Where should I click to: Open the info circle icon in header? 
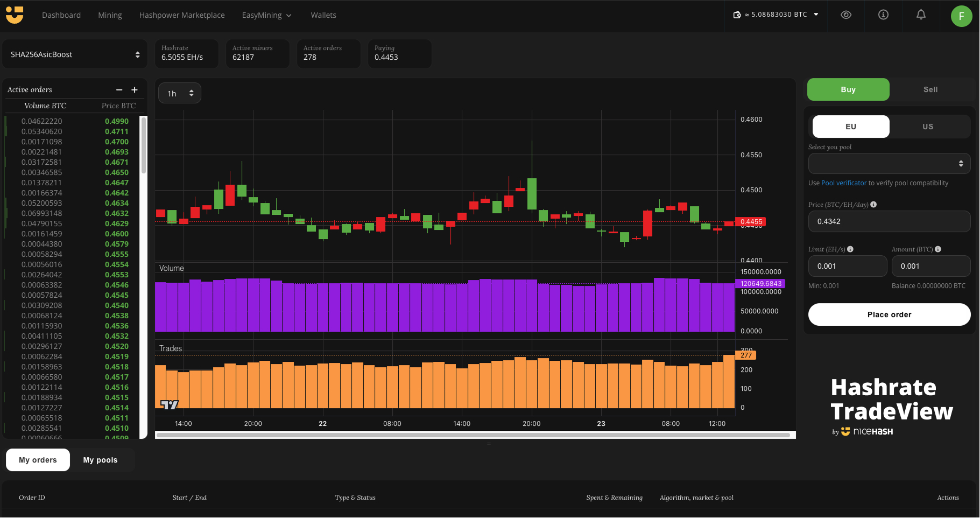click(x=883, y=15)
